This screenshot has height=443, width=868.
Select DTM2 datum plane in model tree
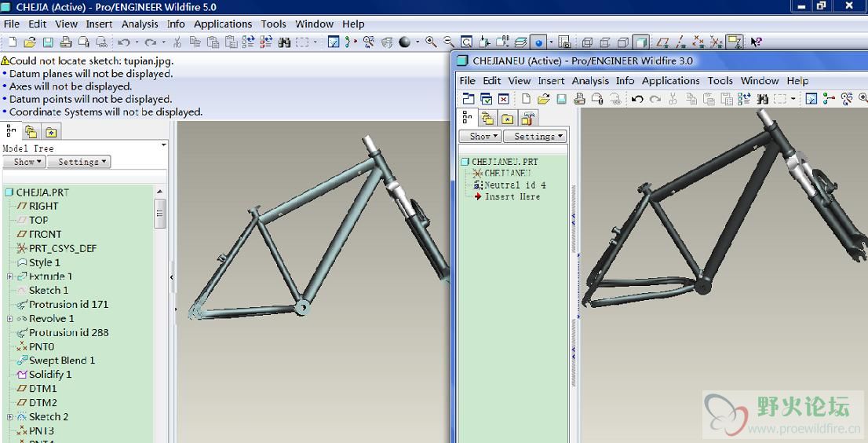point(42,403)
